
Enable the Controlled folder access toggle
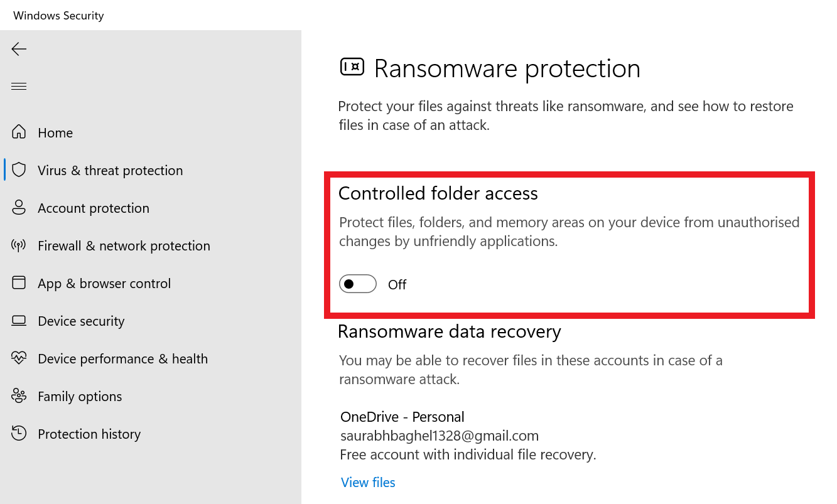tap(357, 284)
